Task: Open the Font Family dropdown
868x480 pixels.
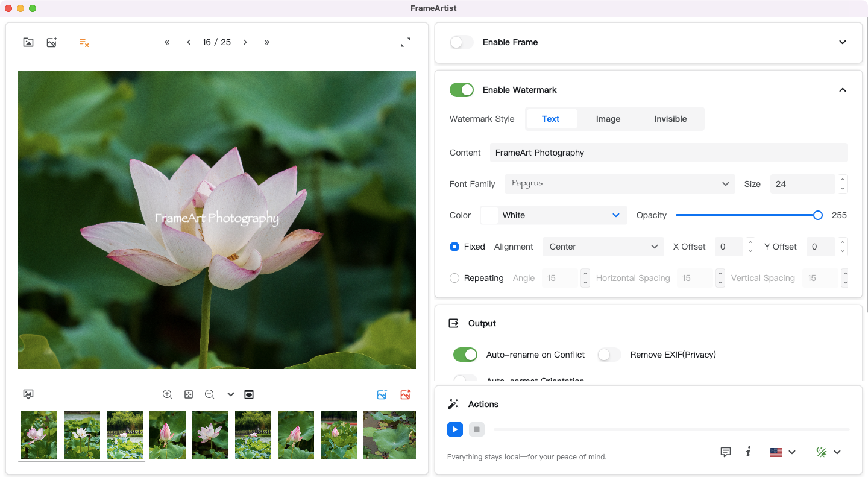Action: click(620, 184)
